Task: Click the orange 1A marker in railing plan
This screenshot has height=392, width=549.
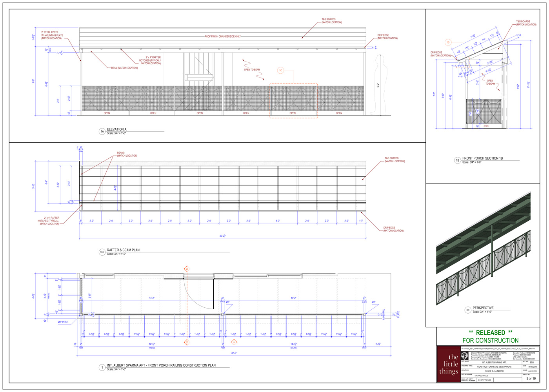Action: tap(234, 342)
